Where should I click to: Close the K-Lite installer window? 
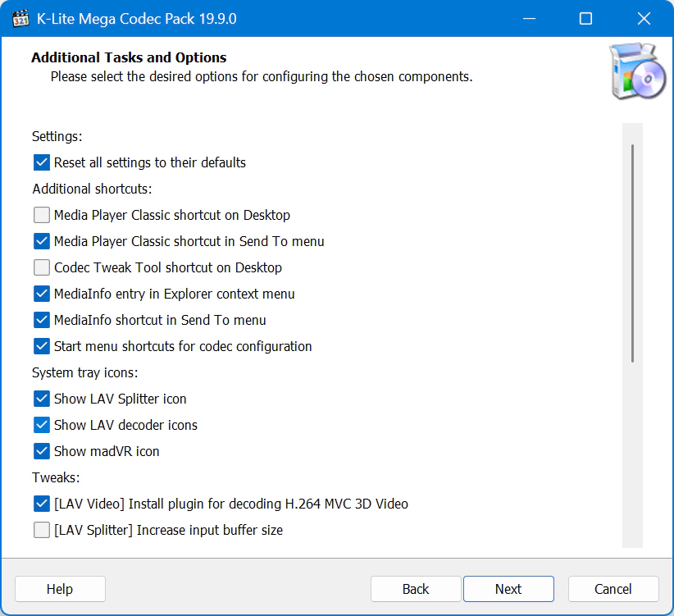(644, 19)
